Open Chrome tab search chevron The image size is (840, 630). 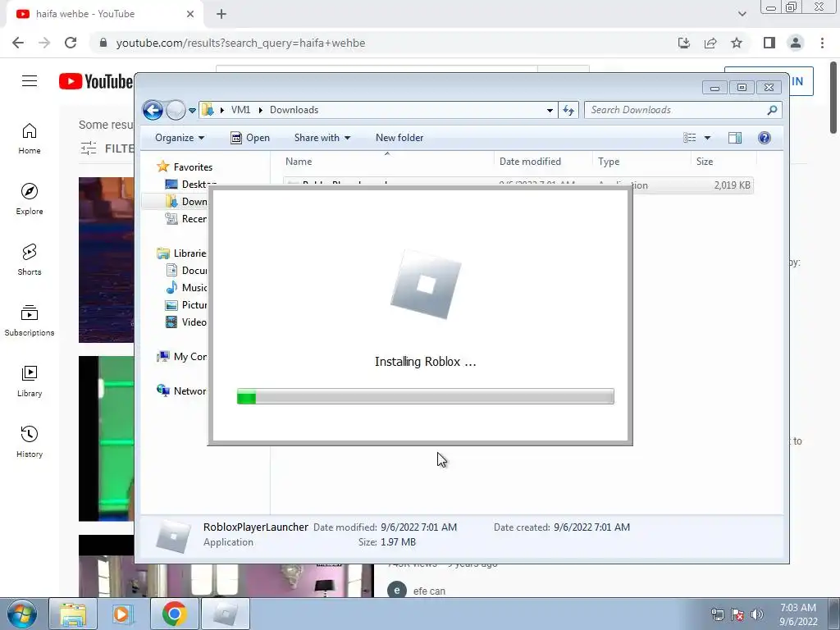point(742,14)
